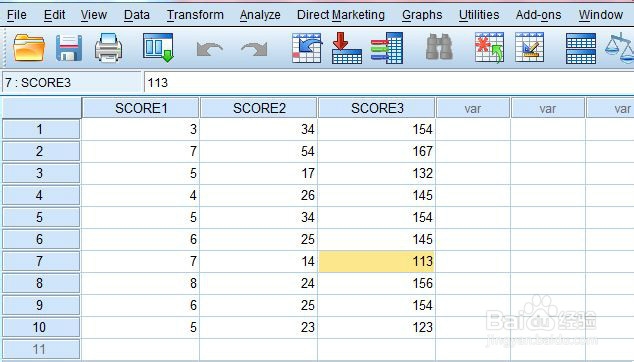Open the Window menu
The width and height of the screenshot is (634, 362).
click(600, 15)
